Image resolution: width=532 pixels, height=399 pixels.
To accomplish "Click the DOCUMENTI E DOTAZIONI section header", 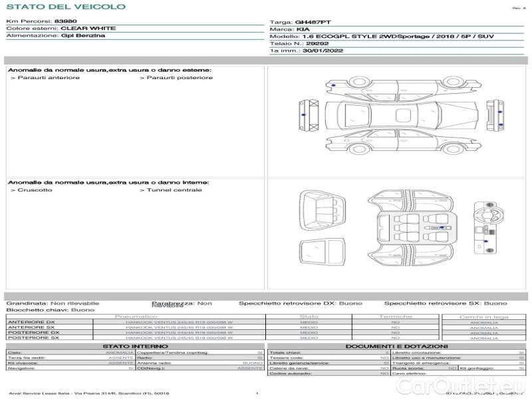I will (x=396, y=346).
